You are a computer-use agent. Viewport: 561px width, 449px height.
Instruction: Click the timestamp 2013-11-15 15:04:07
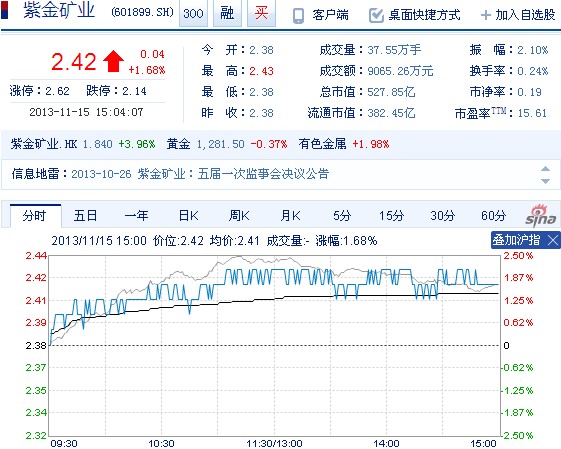[86, 112]
